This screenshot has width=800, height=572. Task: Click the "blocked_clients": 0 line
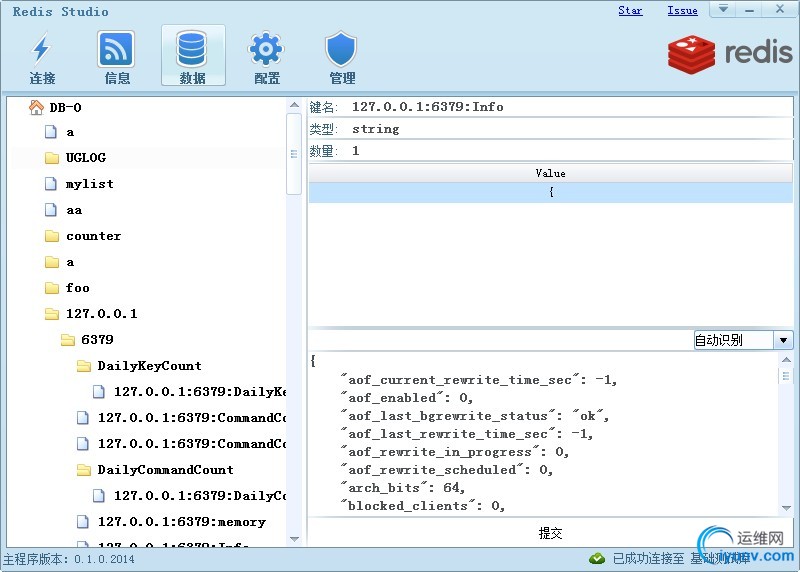point(422,506)
